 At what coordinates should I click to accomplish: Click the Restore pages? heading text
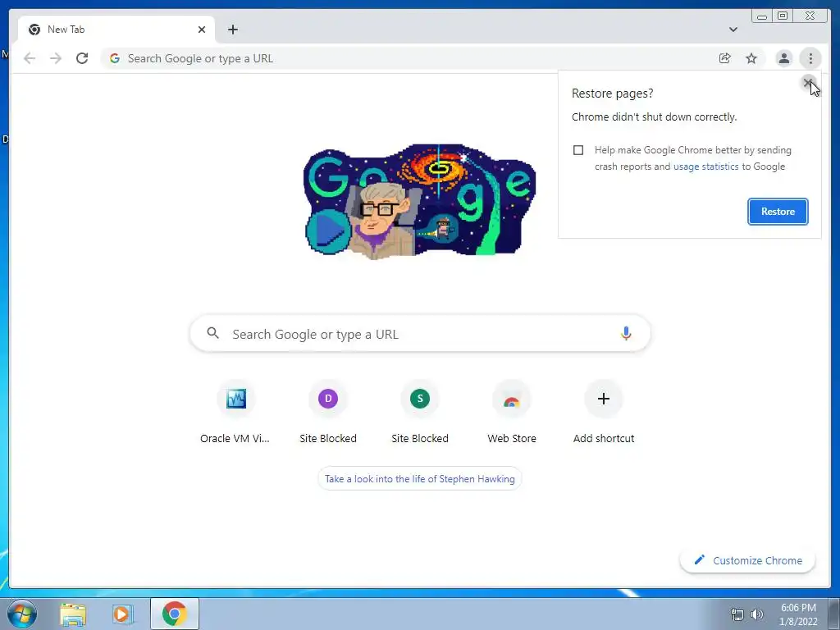(x=612, y=94)
